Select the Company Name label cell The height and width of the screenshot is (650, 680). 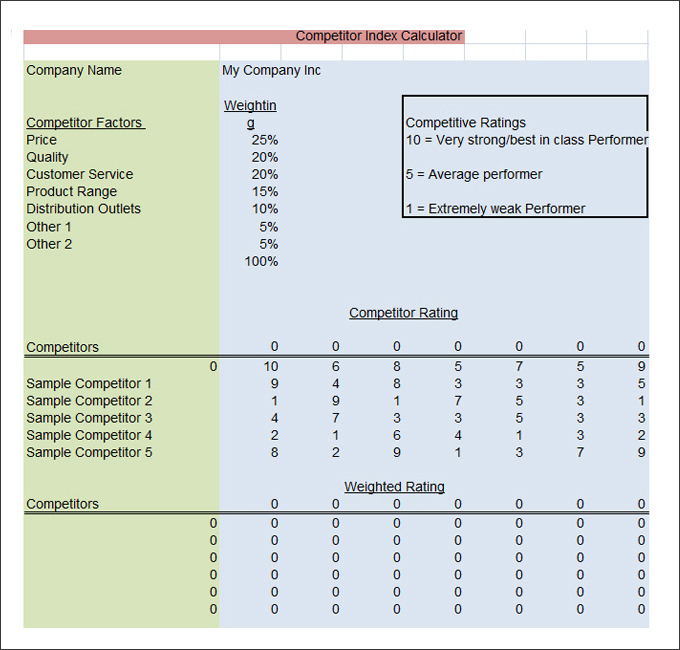pyautogui.click(x=74, y=70)
